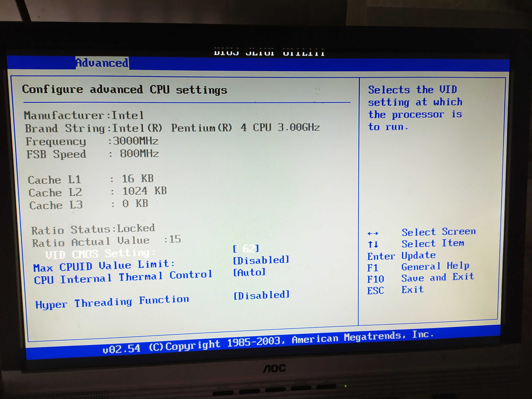
Task: Toggle the Hyper Threading Disabled value
Action: click(x=262, y=295)
